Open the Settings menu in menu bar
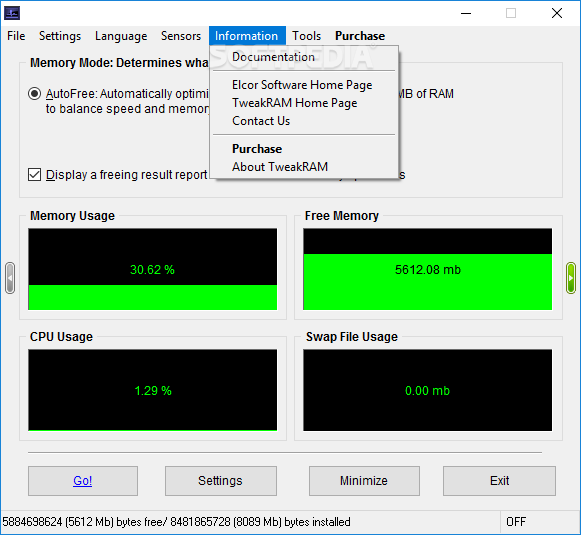The height and width of the screenshot is (535, 581). pos(60,36)
